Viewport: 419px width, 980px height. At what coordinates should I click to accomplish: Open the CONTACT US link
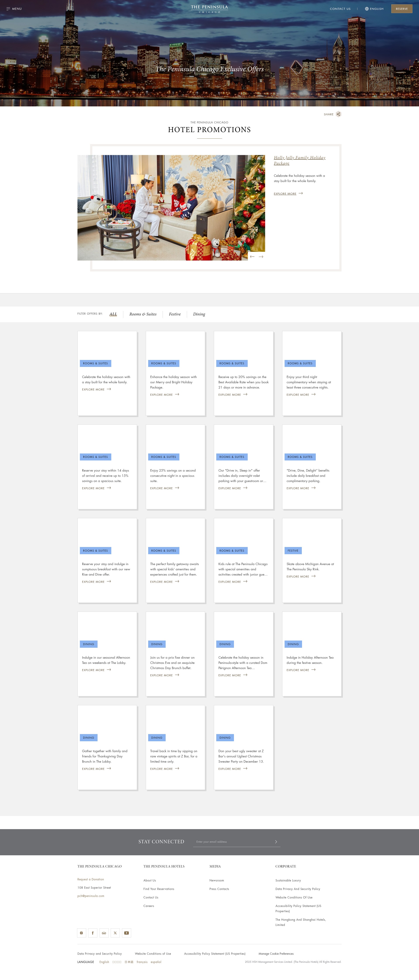point(340,9)
